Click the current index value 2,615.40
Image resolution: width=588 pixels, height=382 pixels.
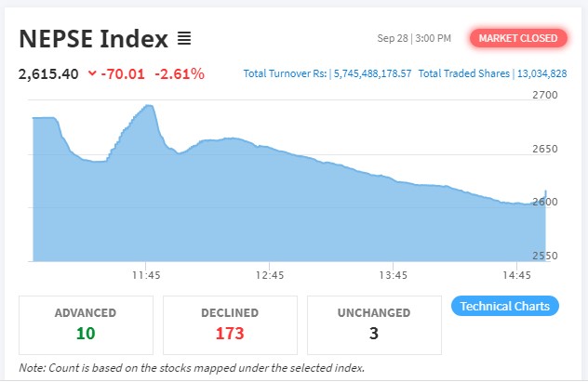point(47,73)
